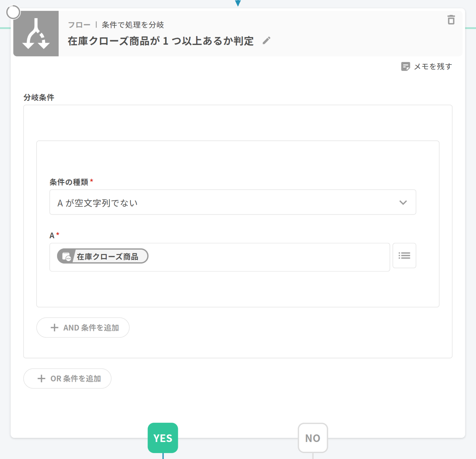The width and height of the screenshot is (476, 459).
Task: Click the list icon beside field A
Action: [x=404, y=255]
